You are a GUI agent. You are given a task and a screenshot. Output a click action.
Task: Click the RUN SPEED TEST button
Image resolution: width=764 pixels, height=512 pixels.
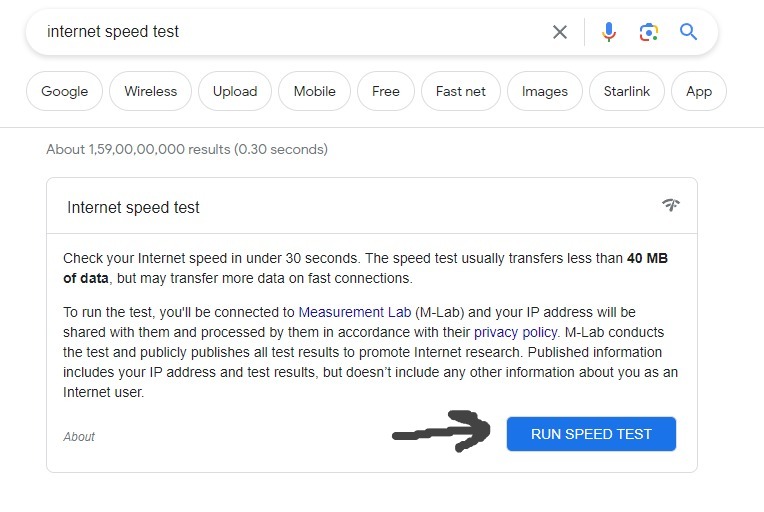591,434
